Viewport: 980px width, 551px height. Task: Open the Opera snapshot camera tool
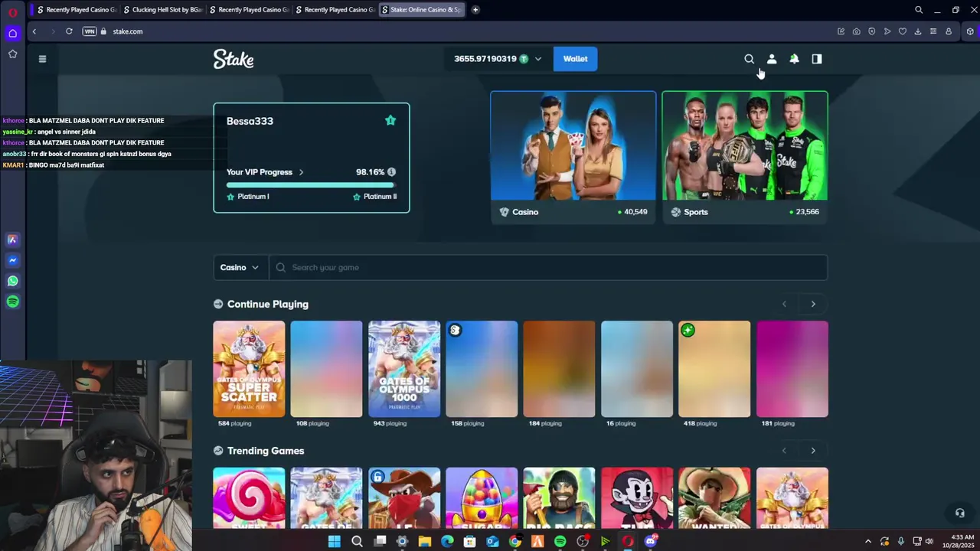(856, 31)
